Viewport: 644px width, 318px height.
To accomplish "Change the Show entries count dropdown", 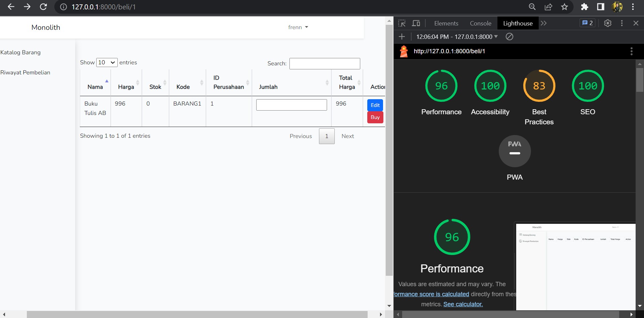I will coord(107,62).
